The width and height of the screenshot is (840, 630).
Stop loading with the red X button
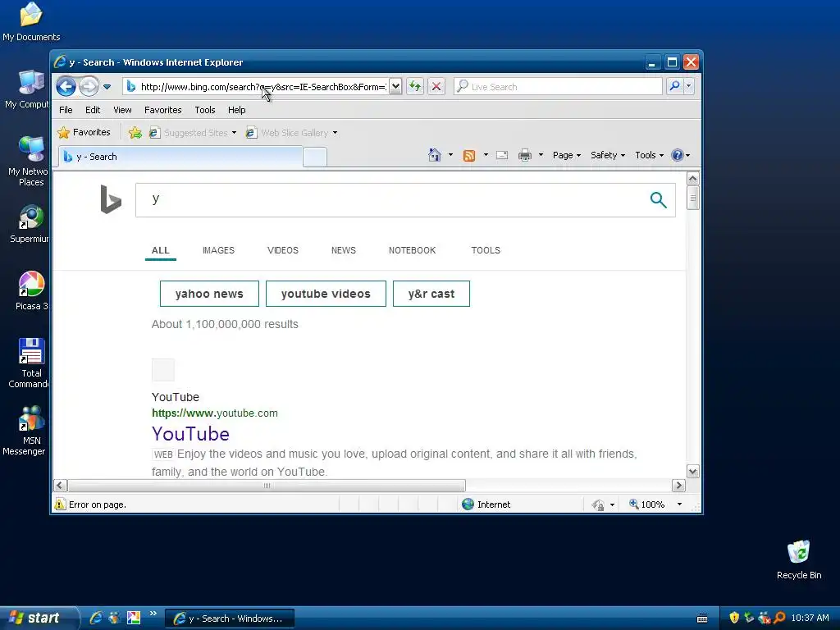(436, 86)
